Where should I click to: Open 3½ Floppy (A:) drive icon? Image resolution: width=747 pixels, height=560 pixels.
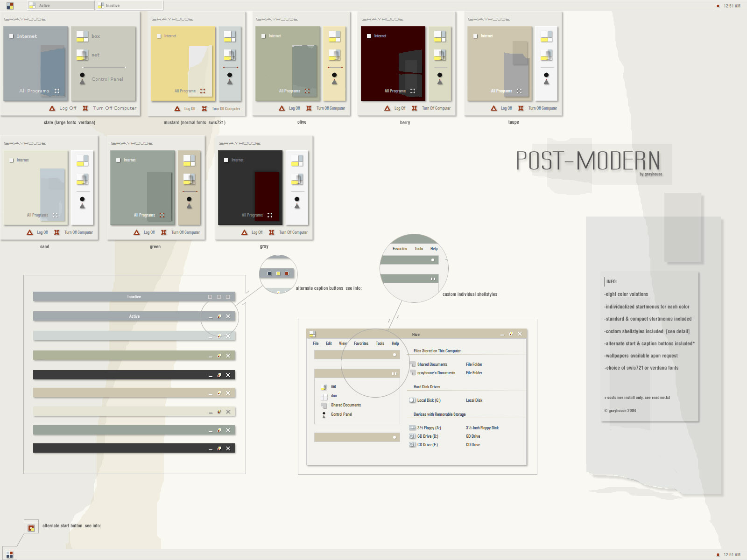[x=412, y=428]
